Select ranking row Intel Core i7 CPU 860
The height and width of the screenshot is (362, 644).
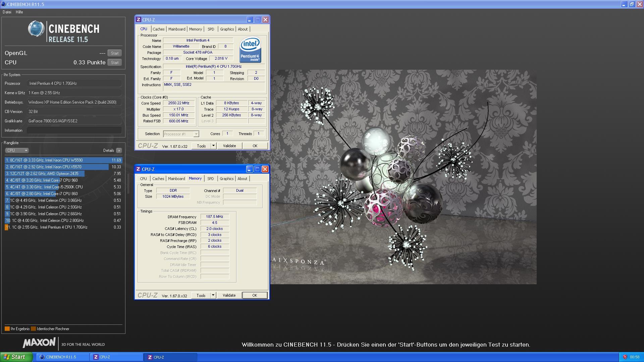(63, 194)
